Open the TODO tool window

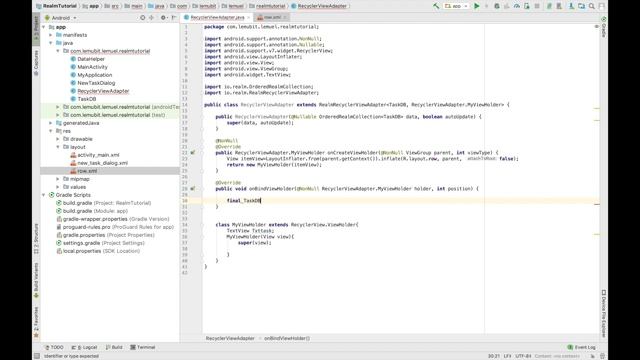click(x=54, y=347)
